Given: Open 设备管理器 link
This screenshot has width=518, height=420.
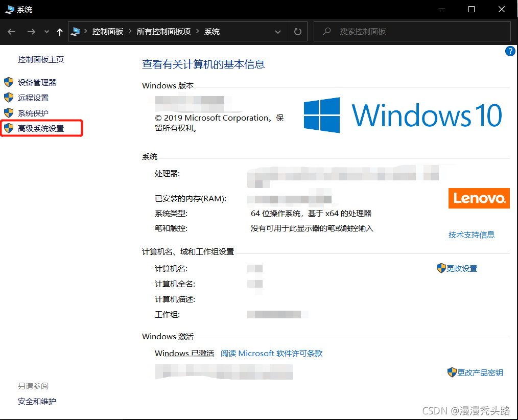Looking at the screenshot, I should click(x=37, y=82).
